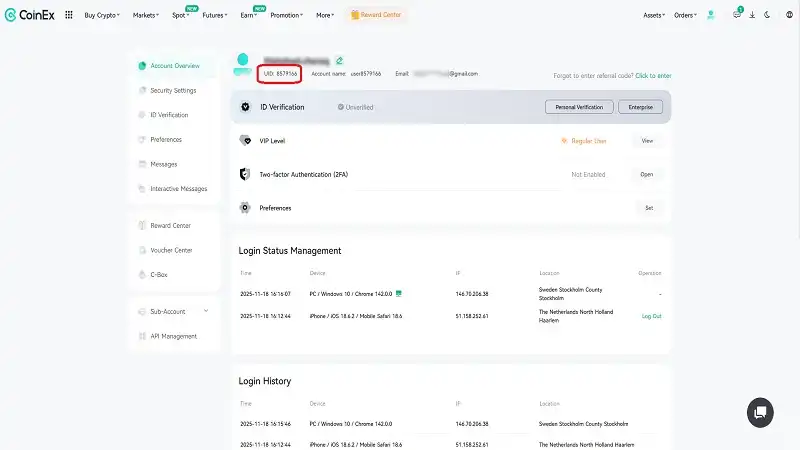The width and height of the screenshot is (800, 450).
Task: Open the Assets dropdown
Action: [654, 15]
